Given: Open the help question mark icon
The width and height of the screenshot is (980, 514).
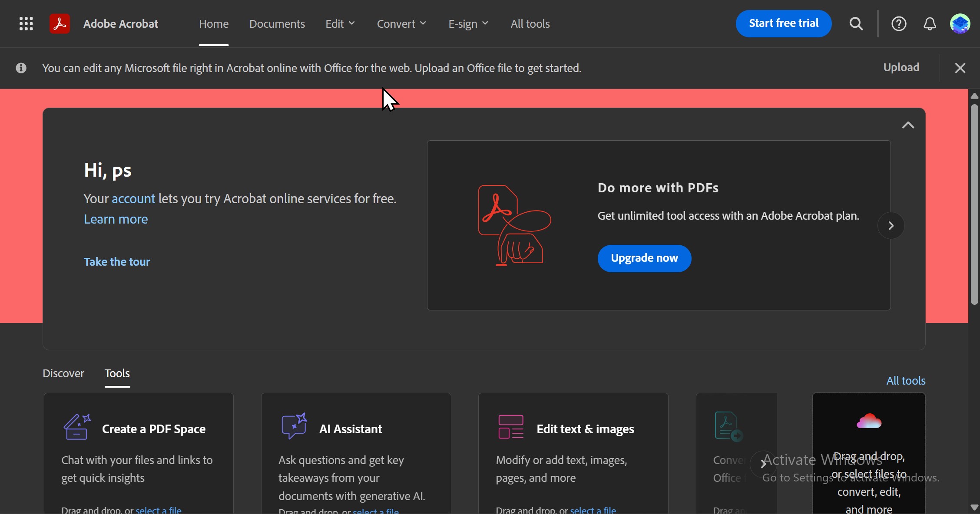Looking at the screenshot, I should click(x=898, y=23).
